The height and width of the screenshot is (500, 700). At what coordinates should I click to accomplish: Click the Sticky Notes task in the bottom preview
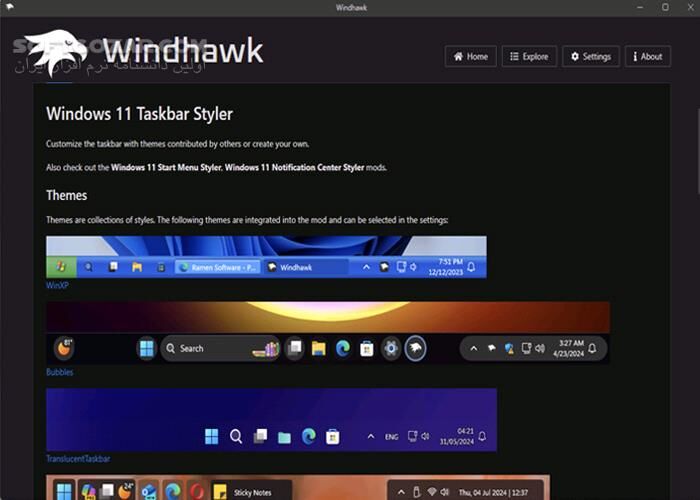tap(251, 490)
